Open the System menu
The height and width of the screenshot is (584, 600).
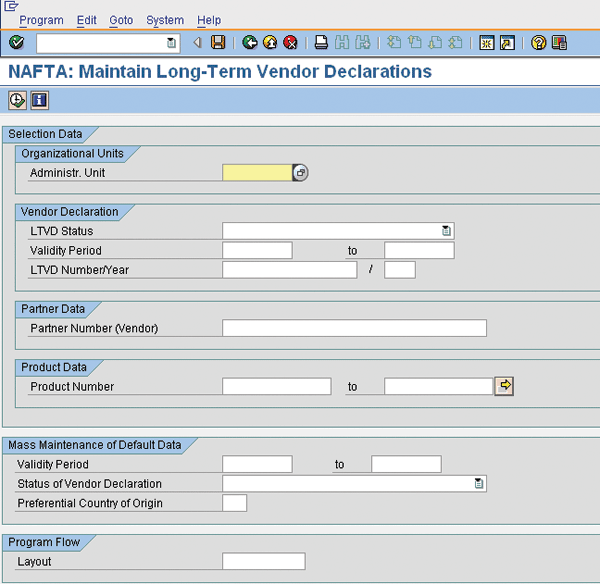coord(165,20)
